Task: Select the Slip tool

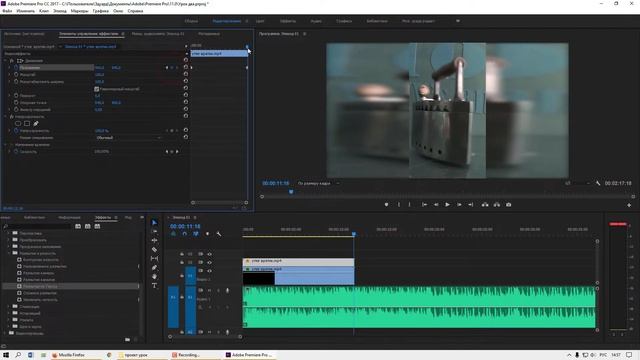Action: (154, 258)
